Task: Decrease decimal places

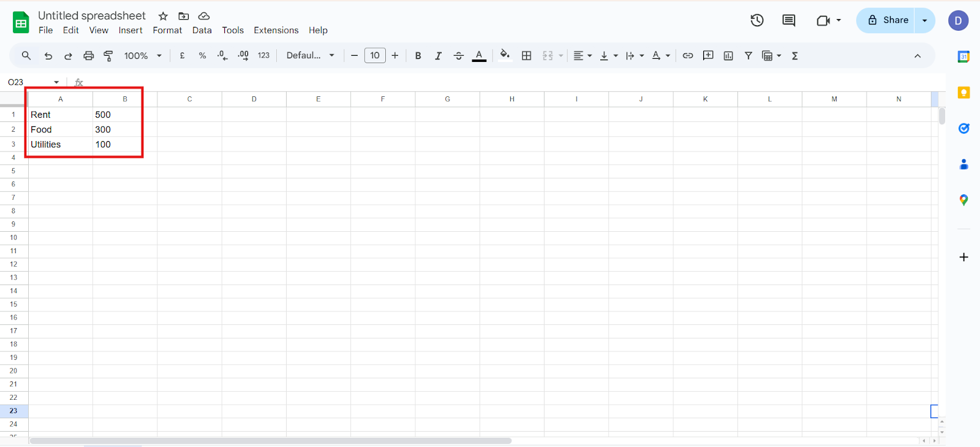Action: (222, 56)
